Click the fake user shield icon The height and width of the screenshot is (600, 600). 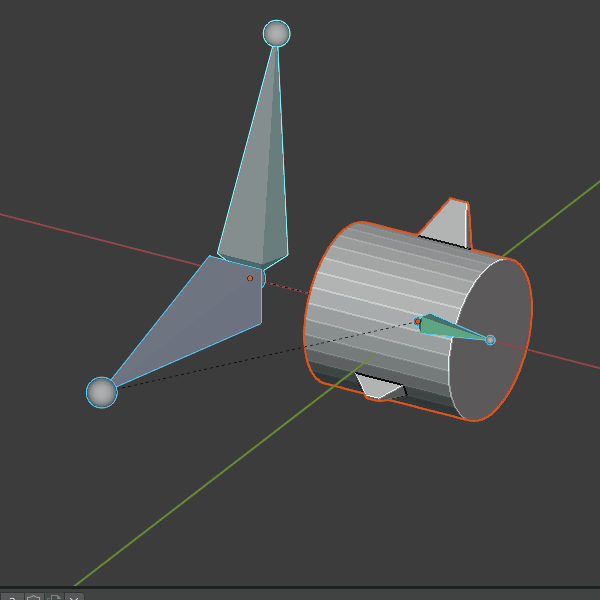tap(34, 597)
